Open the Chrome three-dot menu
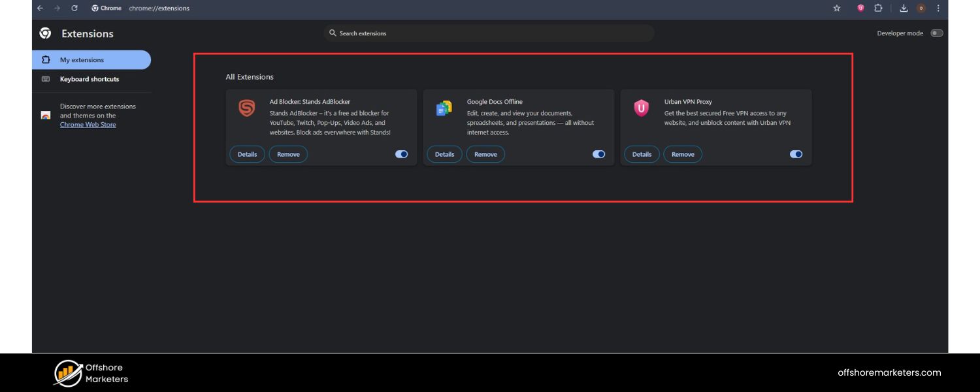This screenshot has width=980, height=392. coord(939,8)
